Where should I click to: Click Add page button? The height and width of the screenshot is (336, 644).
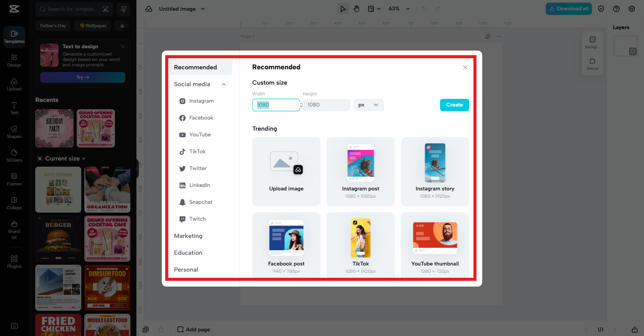[x=194, y=329]
